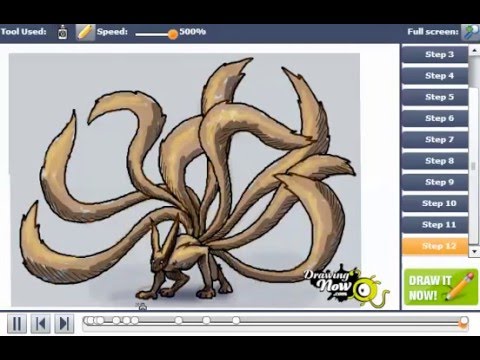The image size is (480, 360).
Task: Select the pencil tool icon
Action: click(x=85, y=32)
